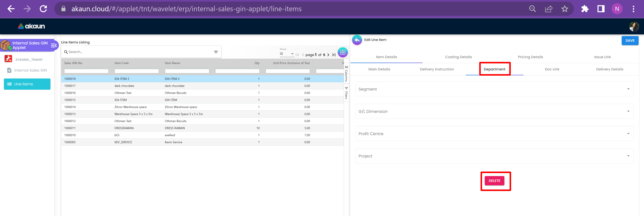Screen dimensions: 644x216
Task: Switch to Delivery Instruction tab
Action: pyautogui.click(x=436, y=69)
